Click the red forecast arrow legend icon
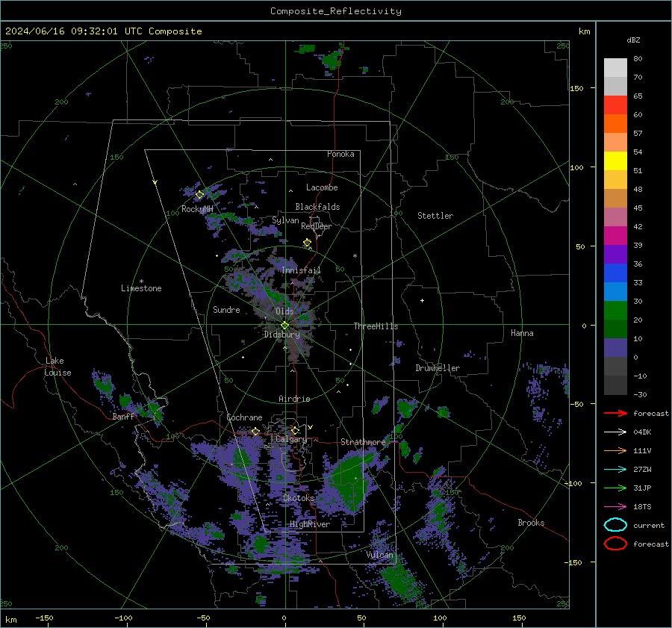This screenshot has height=628, width=672. click(x=615, y=413)
